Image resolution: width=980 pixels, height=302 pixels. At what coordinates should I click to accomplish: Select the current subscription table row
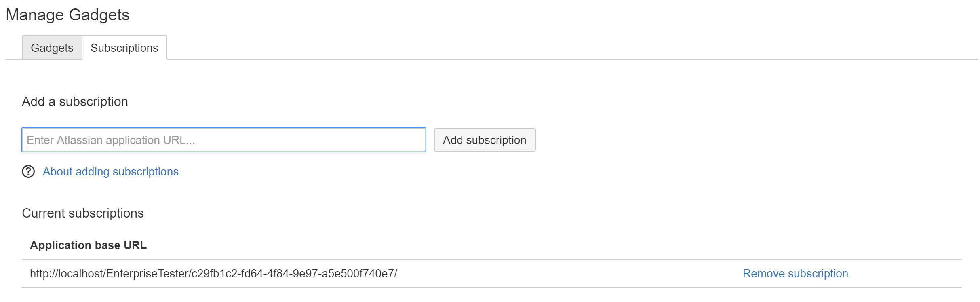coord(485,274)
